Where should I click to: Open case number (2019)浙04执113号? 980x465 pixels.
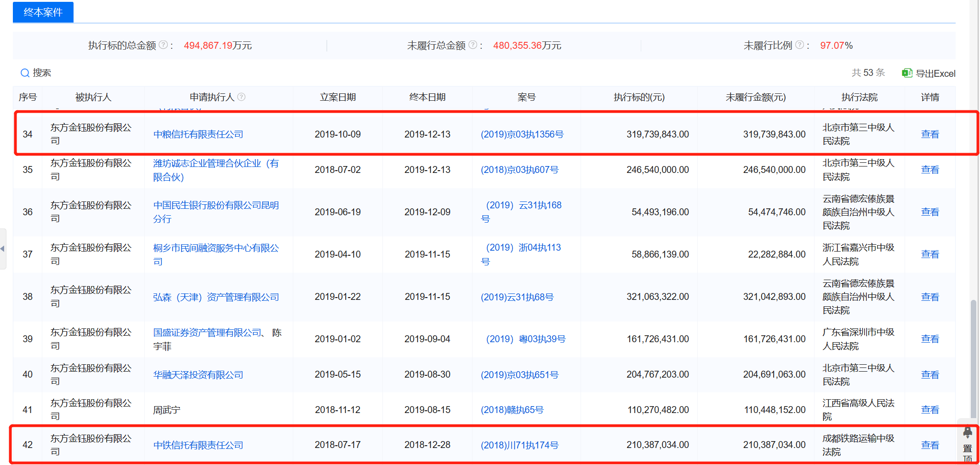point(521,254)
